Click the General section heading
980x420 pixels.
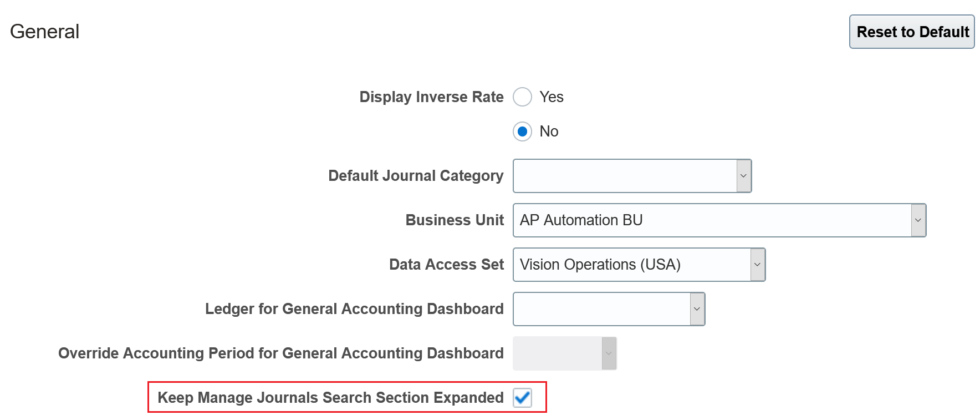(45, 32)
